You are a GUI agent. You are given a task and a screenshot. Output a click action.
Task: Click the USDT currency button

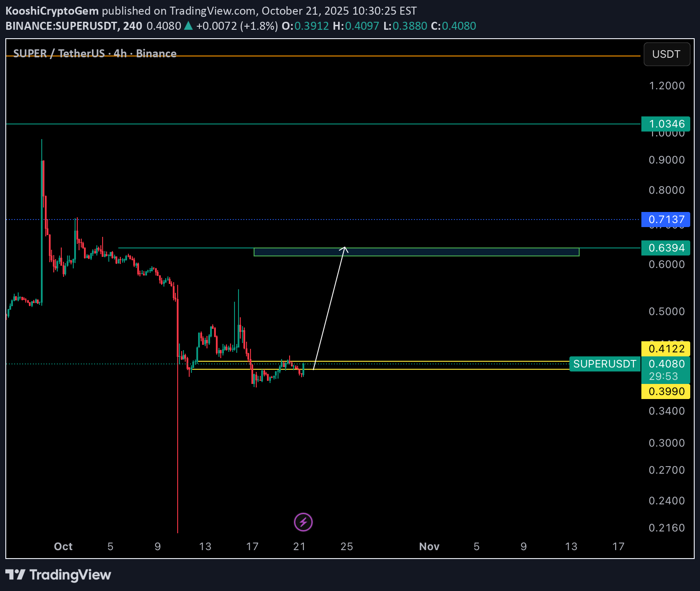point(667,54)
